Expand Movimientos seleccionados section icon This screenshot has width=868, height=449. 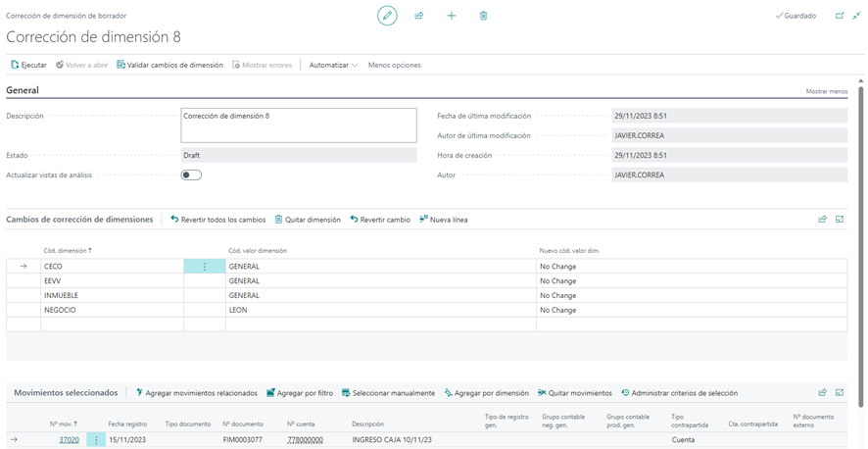840,392
